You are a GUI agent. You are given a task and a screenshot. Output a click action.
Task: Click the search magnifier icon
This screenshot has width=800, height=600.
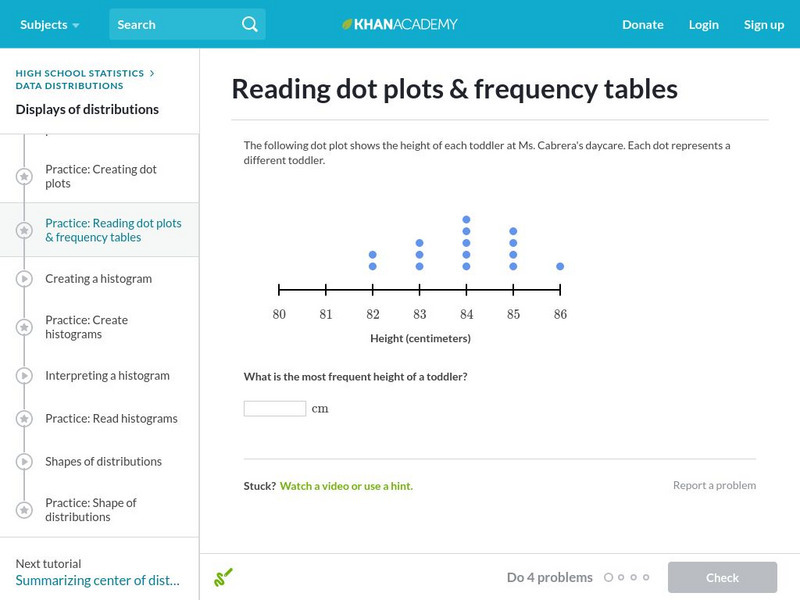[249, 24]
